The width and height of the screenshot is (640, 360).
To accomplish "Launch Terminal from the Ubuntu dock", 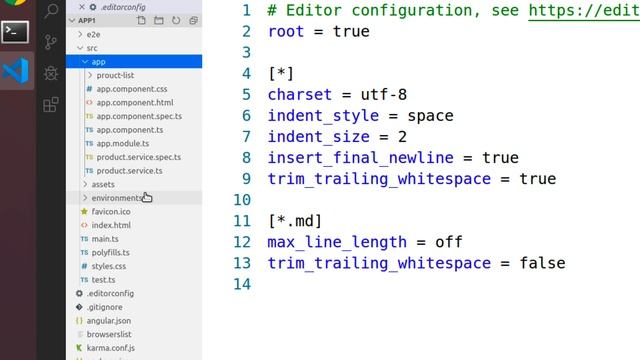I will pyautogui.click(x=15, y=32).
